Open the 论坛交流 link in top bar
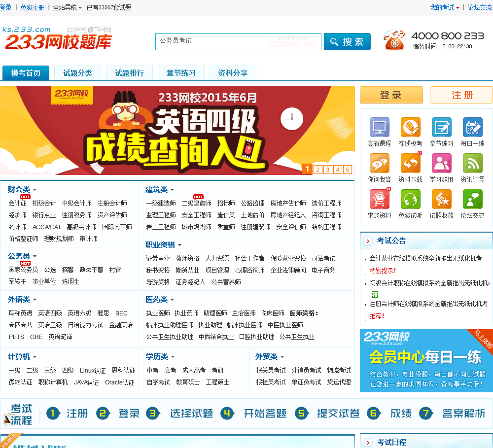The height and width of the screenshot is (448, 493). [x=480, y=7]
